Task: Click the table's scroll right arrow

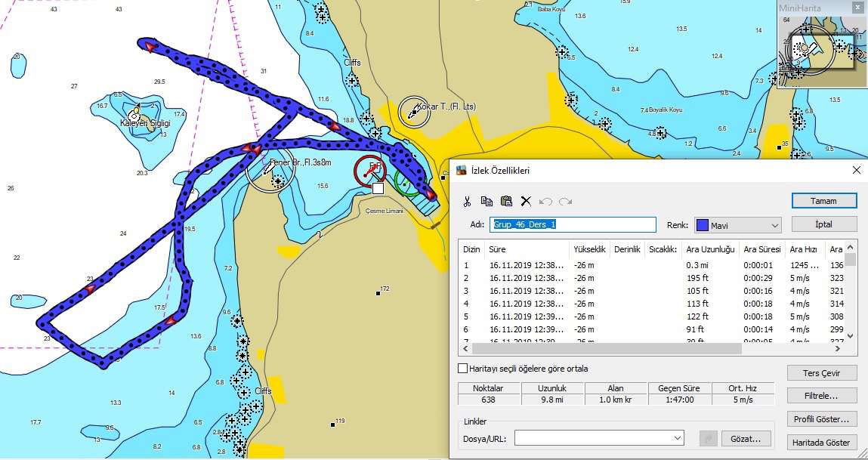Action: coord(838,349)
